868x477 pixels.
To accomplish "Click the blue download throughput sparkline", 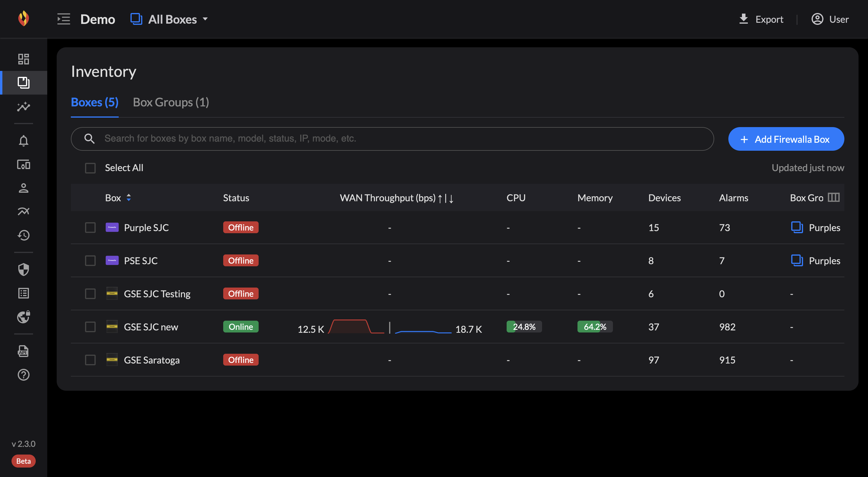I will coord(423,332).
